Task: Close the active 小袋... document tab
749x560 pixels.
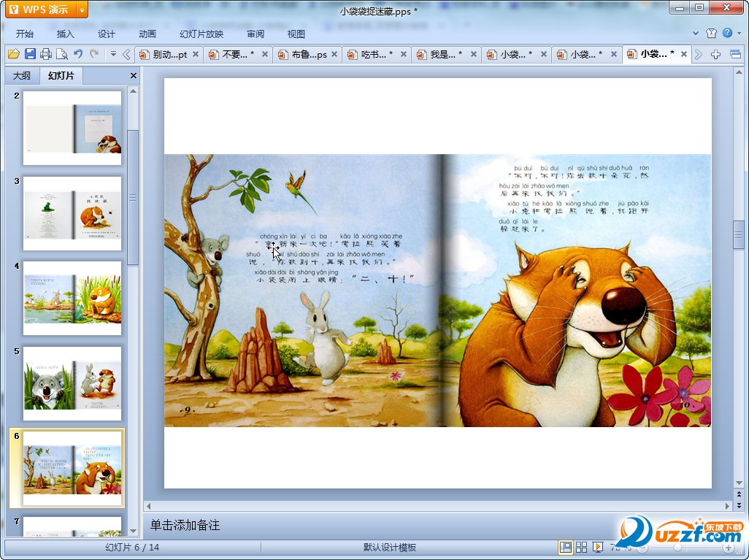Action: [x=683, y=55]
